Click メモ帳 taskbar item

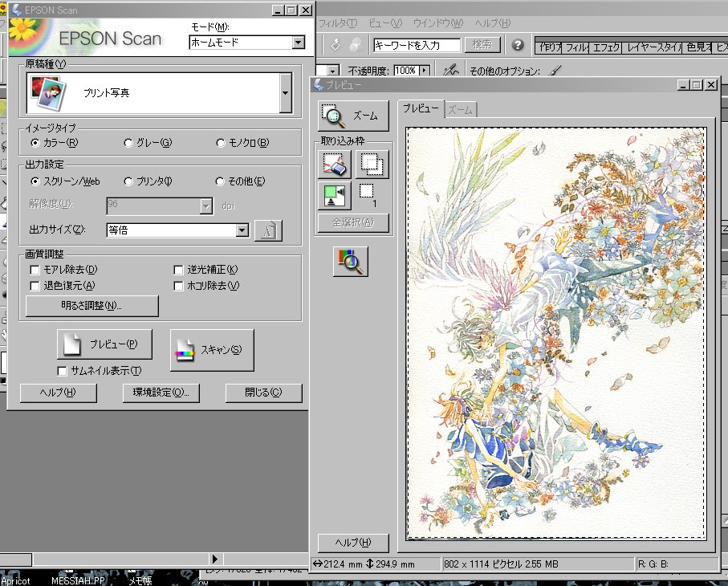pos(140,580)
